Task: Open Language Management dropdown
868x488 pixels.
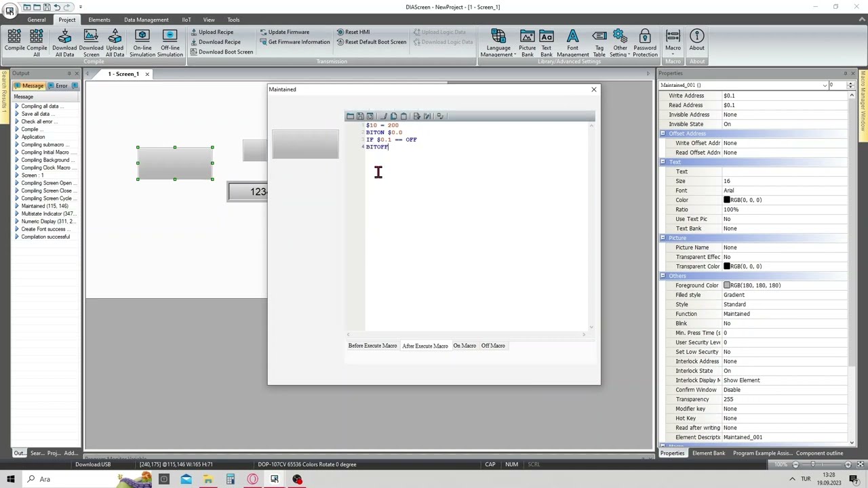Action: [x=498, y=43]
